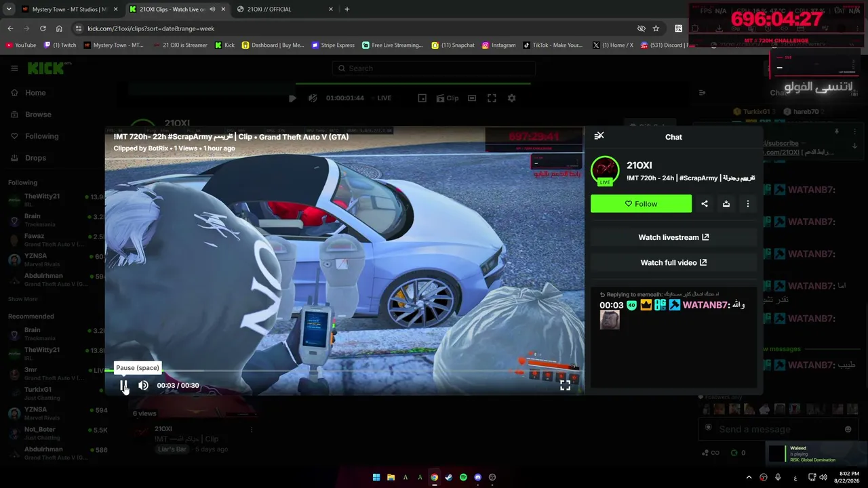This screenshot has height=488, width=868.
Task: Open a new browser tab
Action: coord(347,9)
